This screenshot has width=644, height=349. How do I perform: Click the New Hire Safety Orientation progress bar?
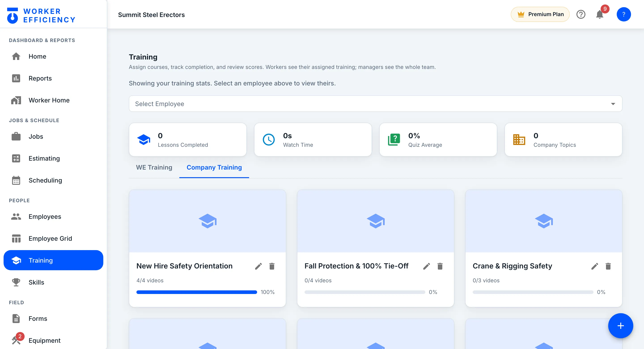197,292
